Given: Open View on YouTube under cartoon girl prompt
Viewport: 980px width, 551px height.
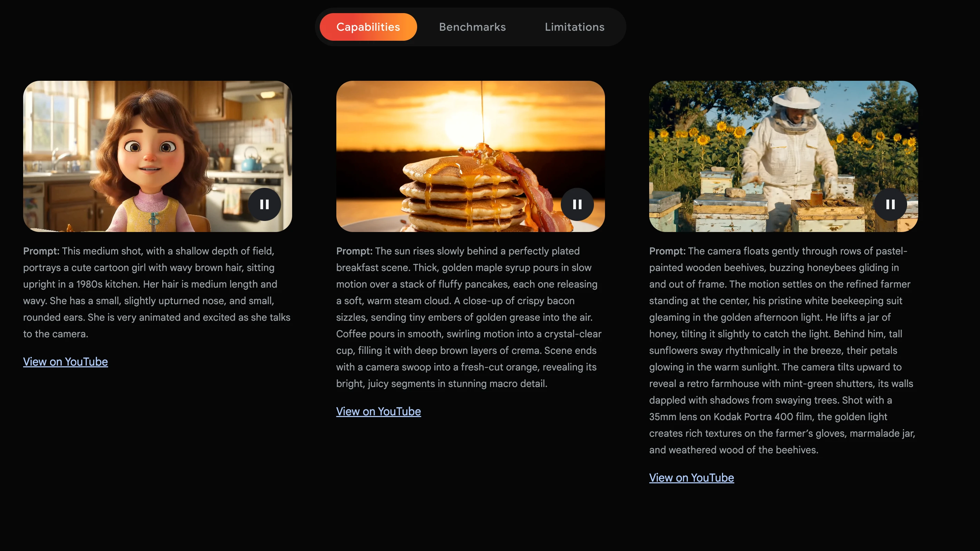Looking at the screenshot, I should (65, 361).
